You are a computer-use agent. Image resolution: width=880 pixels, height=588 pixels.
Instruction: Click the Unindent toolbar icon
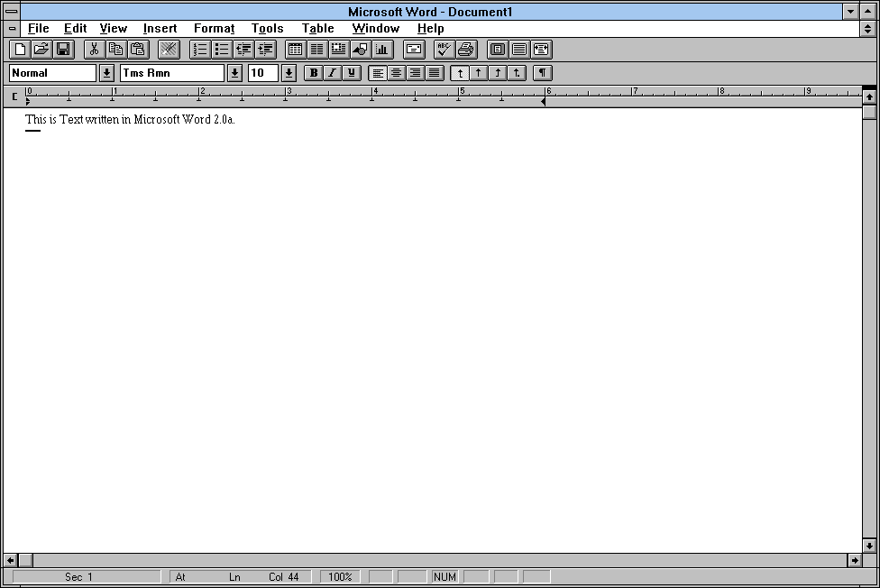pos(243,50)
